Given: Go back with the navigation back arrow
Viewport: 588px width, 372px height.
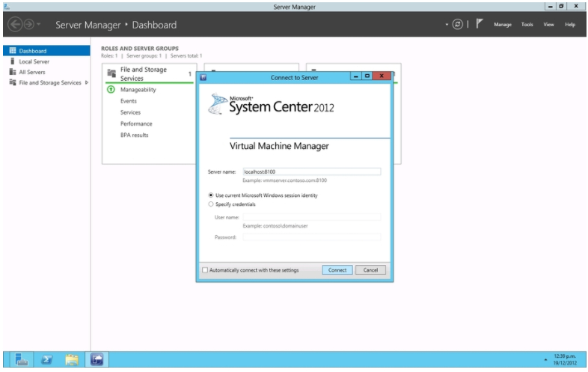Looking at the screenshot, I should click(x=16, y=25).
